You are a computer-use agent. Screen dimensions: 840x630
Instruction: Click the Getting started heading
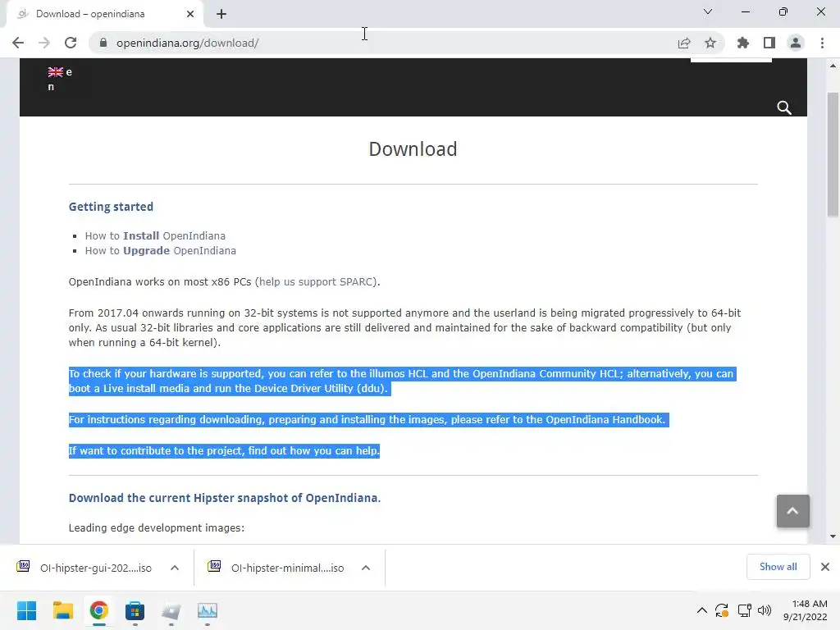[x=111, y=207]
